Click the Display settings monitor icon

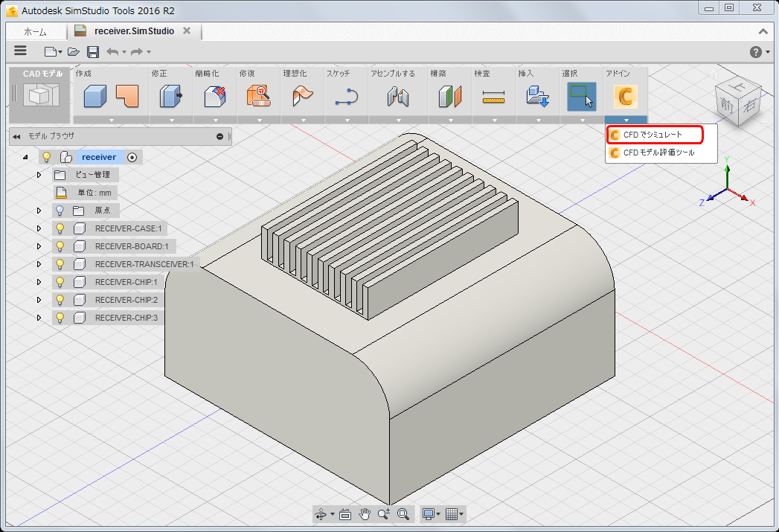(x=429, y=515)
